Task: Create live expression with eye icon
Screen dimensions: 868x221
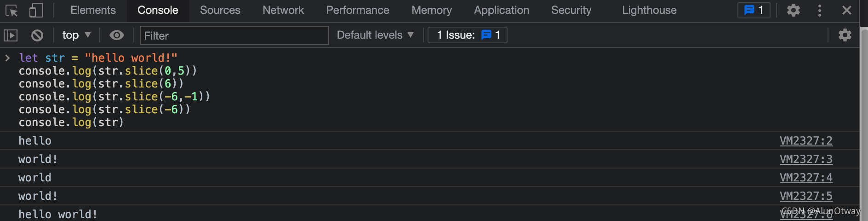Action: coord(117,35)
